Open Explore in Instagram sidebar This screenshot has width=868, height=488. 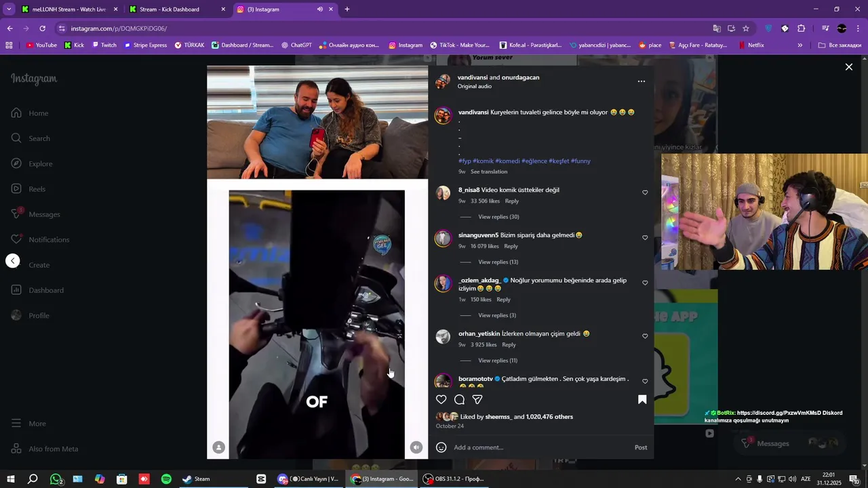[x=32, y=164]
